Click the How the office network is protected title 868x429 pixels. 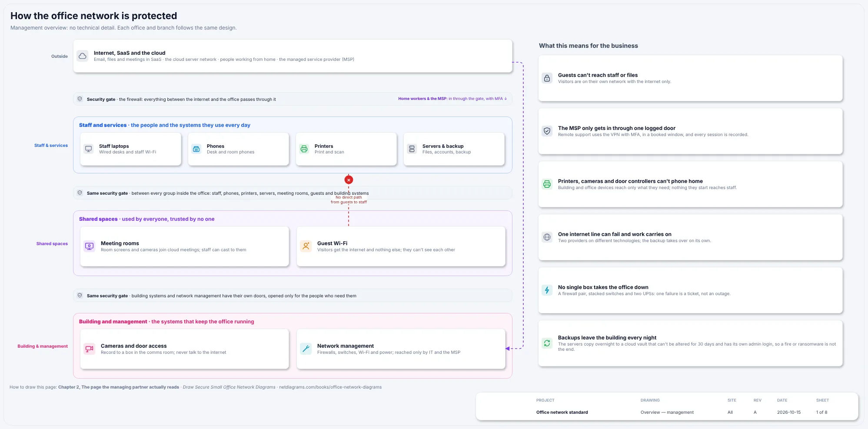click(94, 16)
